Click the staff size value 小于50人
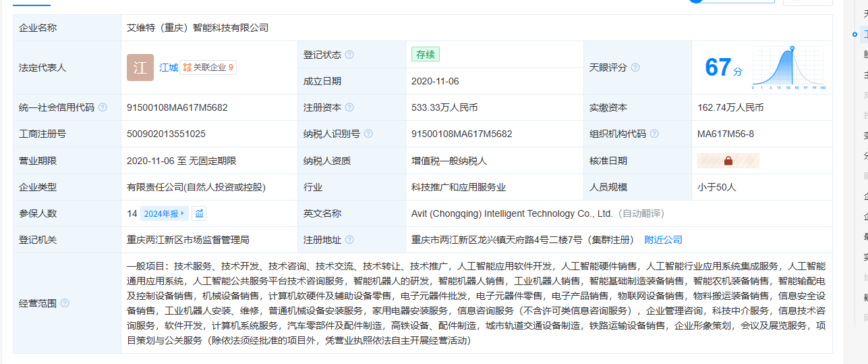Screen dimensions: 868x364 pyautogui.click(x=717, y=187)
